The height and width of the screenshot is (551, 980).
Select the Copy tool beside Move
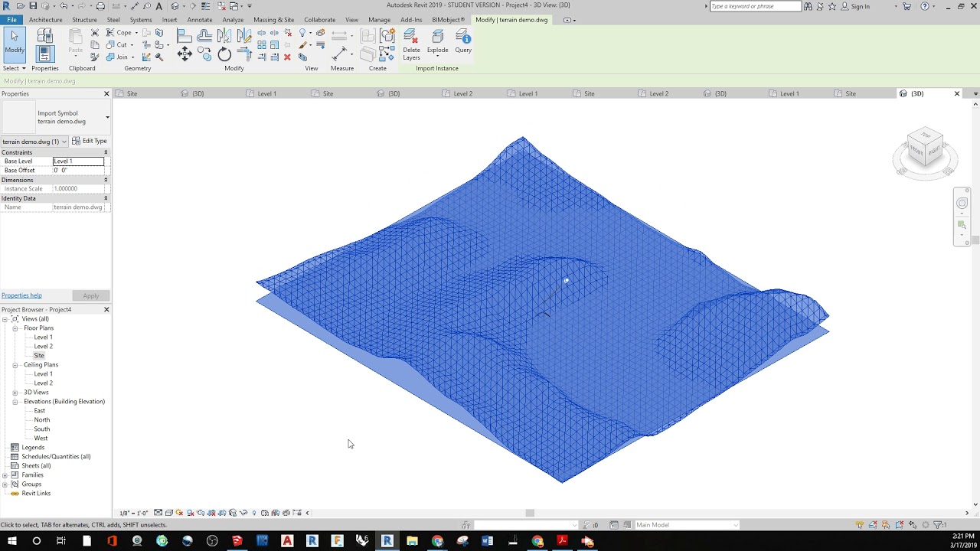coord(204,54)
